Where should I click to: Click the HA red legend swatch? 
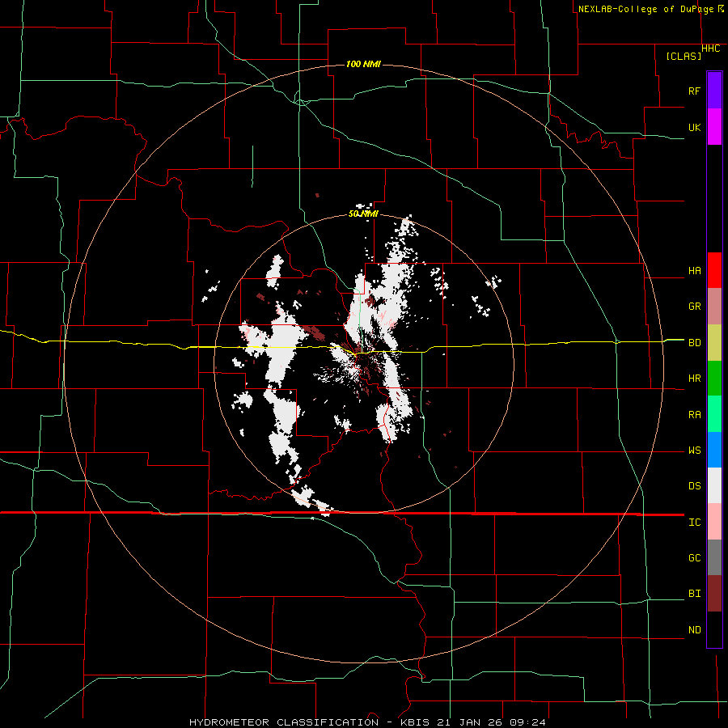tap(714, 270)
